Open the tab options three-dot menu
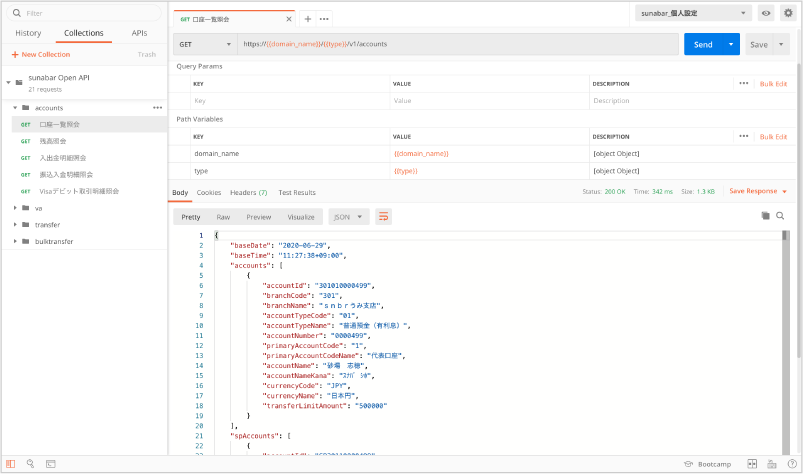 [x=324, y=19]
